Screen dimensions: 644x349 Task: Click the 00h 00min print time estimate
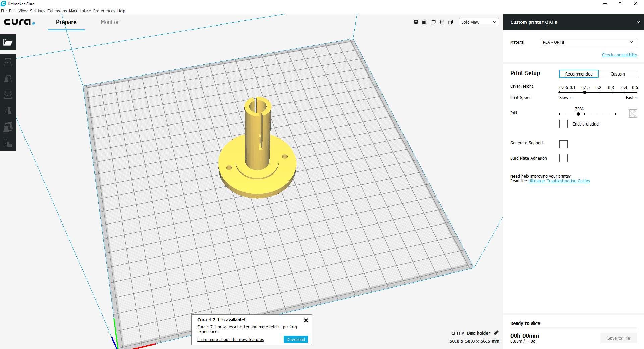coord(524,335)
